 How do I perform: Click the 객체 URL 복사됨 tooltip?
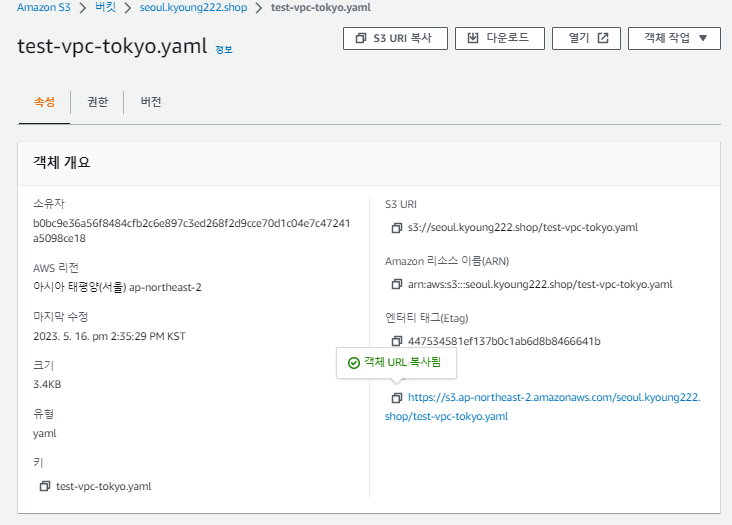(x=396, y=363)
